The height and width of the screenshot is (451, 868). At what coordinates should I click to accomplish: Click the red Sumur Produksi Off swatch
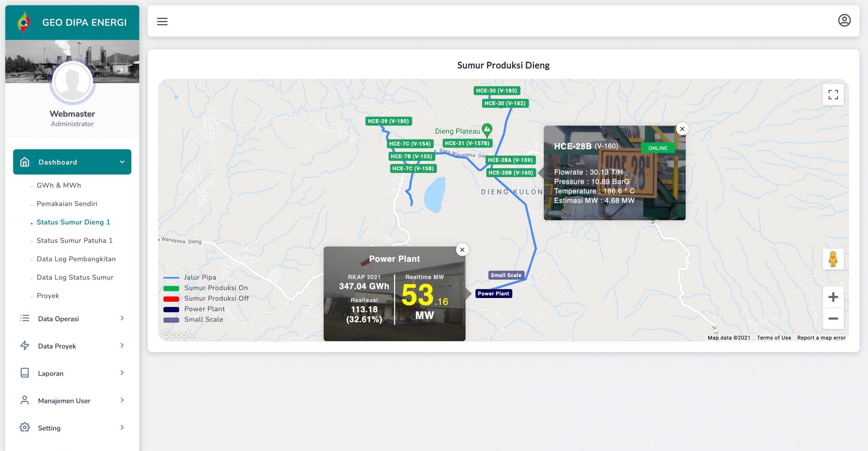(171, 299)
